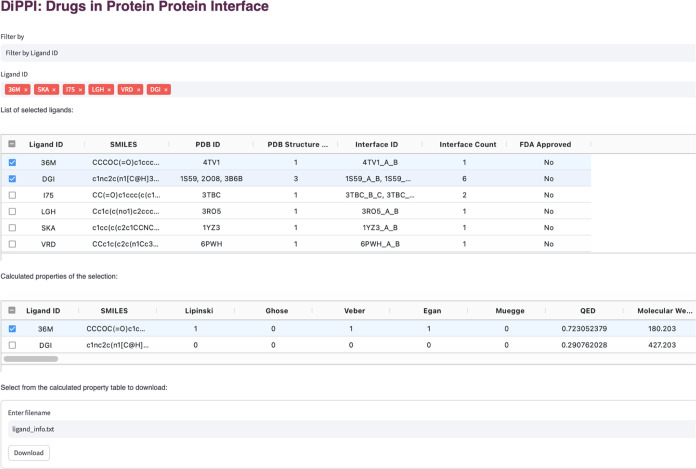Sort by FDA Approved column header

[545, 145]
